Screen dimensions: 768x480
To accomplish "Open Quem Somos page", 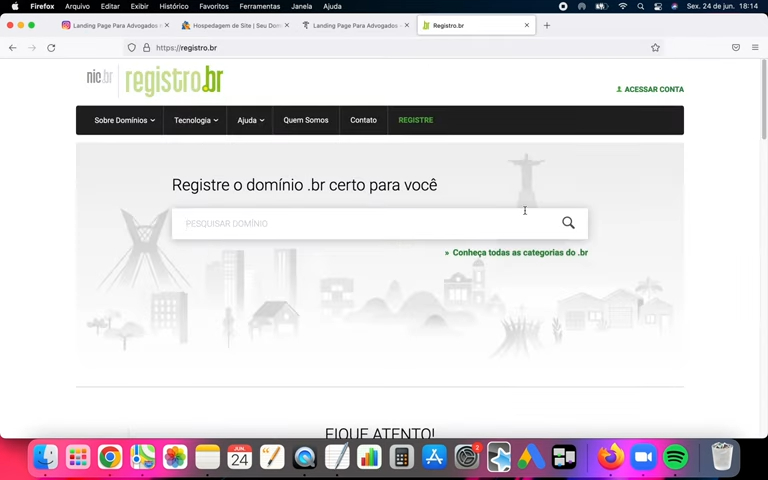I will coord(306,120).
